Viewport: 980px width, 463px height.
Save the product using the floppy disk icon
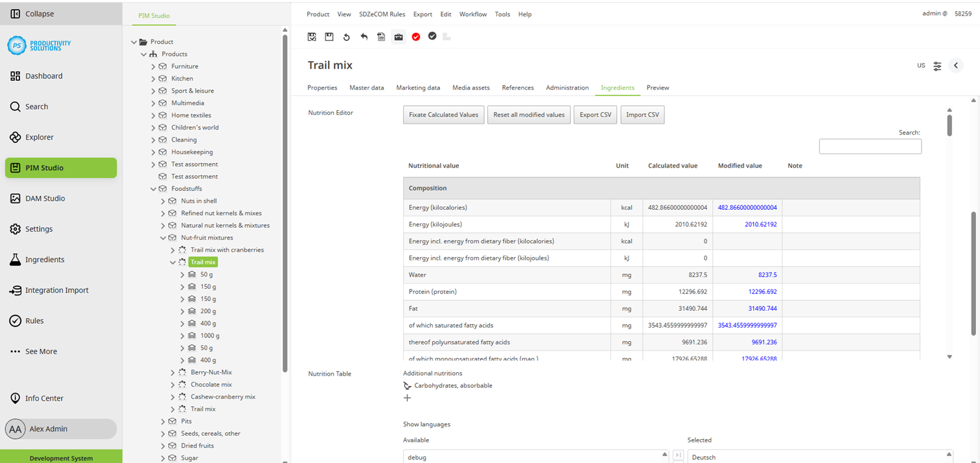329,37
